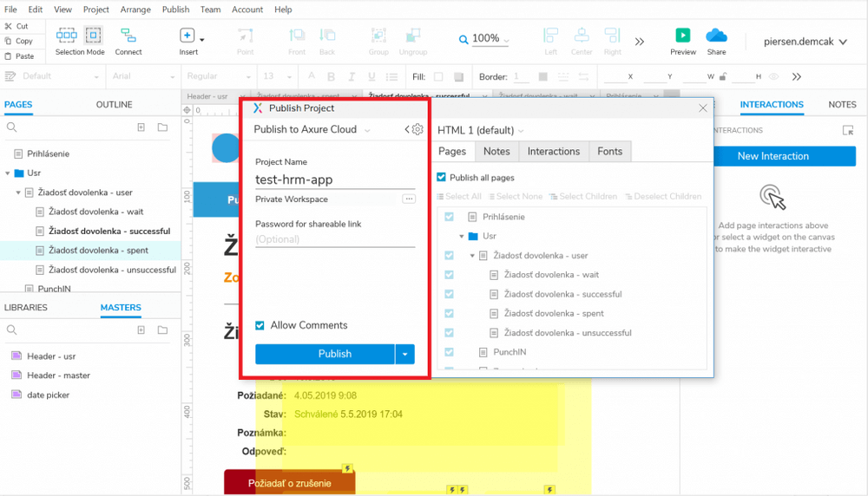This screenshot has height=496, width=868.
Task: Add folder icon in Masters panel
Action: [163, 330]
